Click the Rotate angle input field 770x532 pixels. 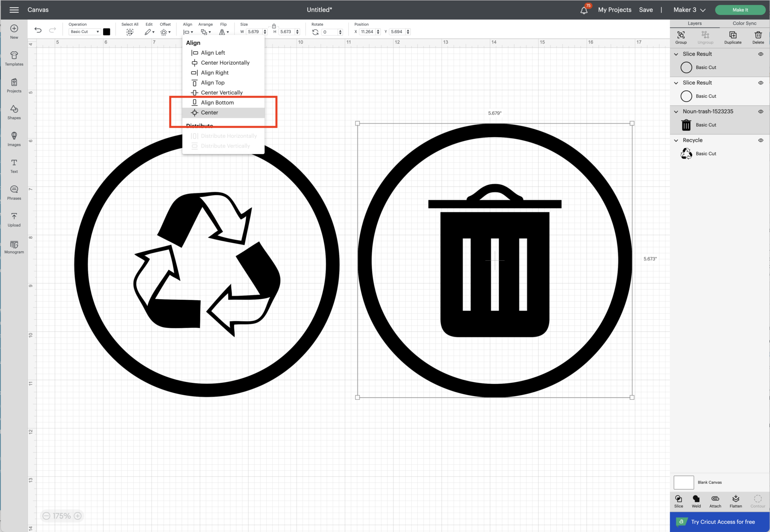click(x=329, y=32)
